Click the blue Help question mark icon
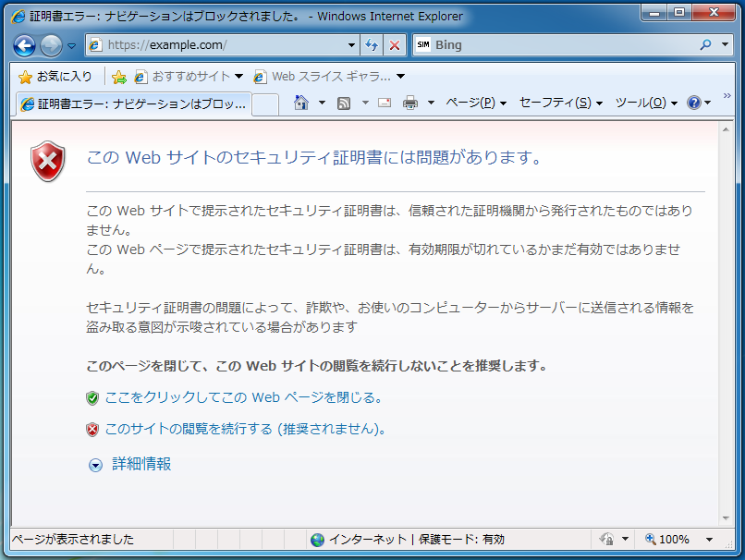The height and width of the screenshot is (560, 745). tap(694, 103)
